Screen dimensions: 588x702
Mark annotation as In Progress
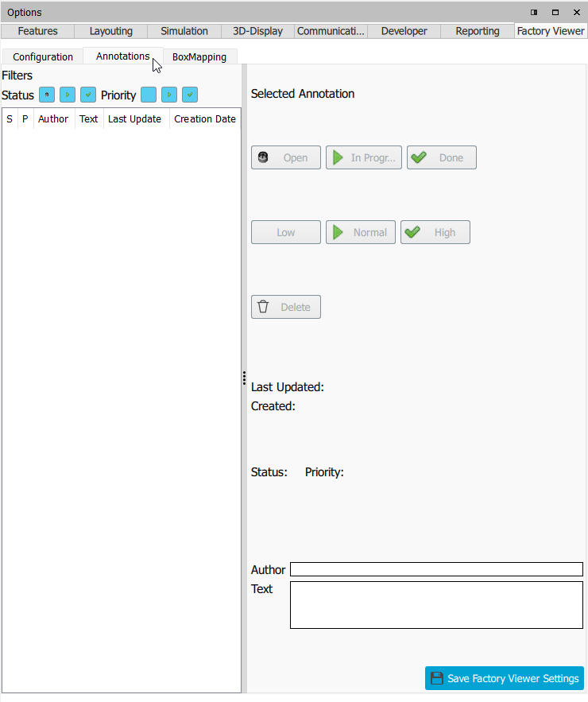[x=364, y=157]
